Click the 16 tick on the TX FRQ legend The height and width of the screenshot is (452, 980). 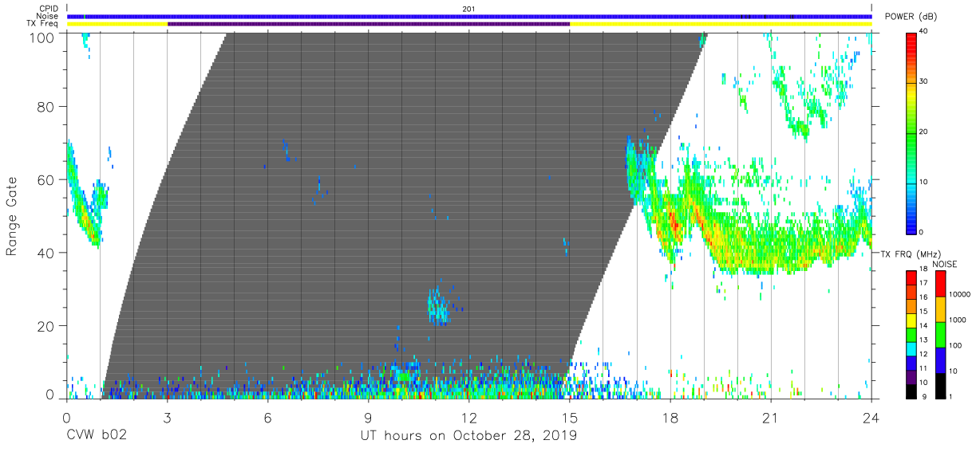[923, 298]
